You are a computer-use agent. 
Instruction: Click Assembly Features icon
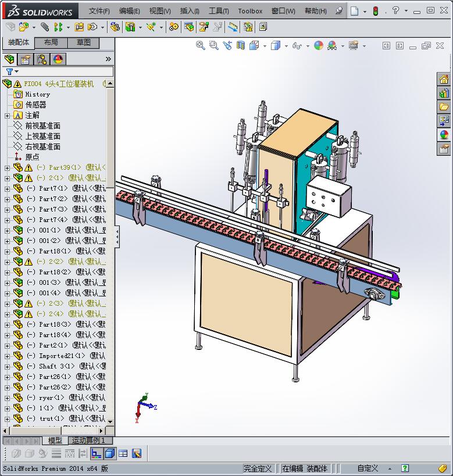(130, 27)
